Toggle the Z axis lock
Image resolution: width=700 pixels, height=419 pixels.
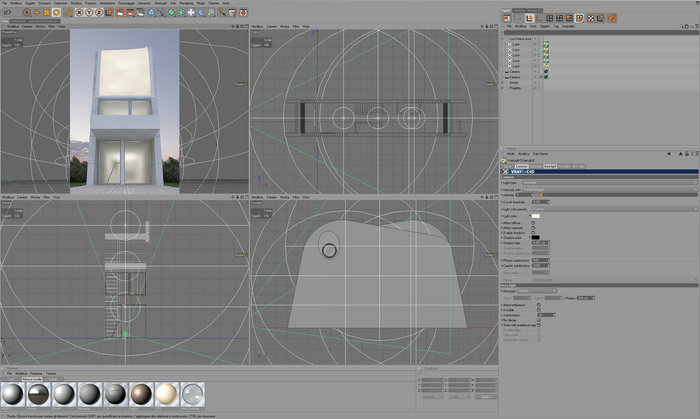99,12
